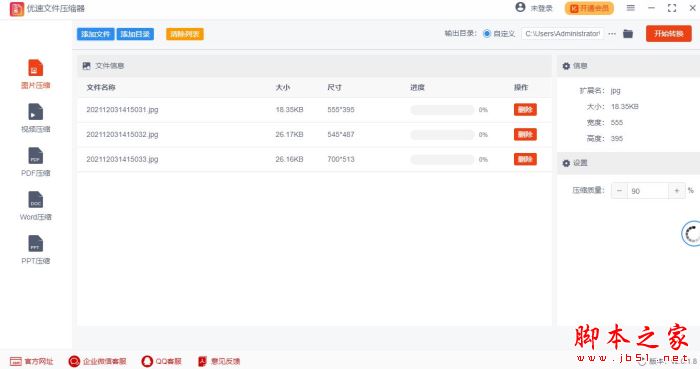The image size is (700, 369).
Task: Decrease compression quality with minus button
Action: tap(619, 191)
